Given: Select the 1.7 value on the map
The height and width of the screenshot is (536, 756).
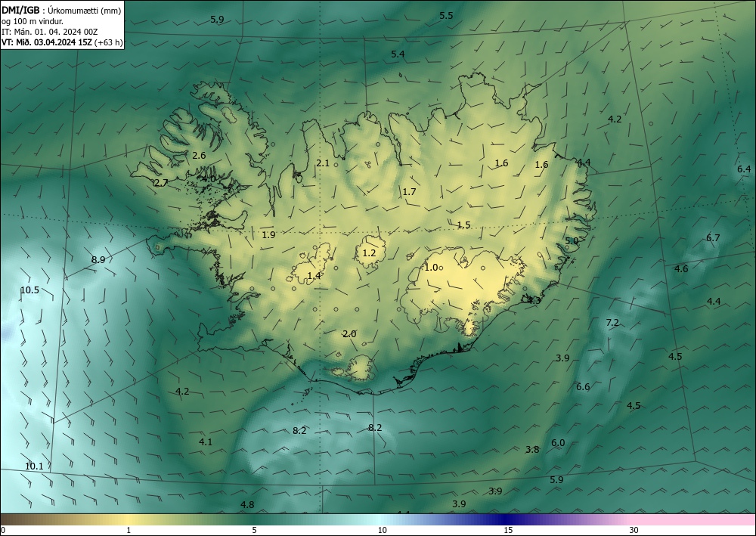Looking at the screenshot, I should coord(409,192).
